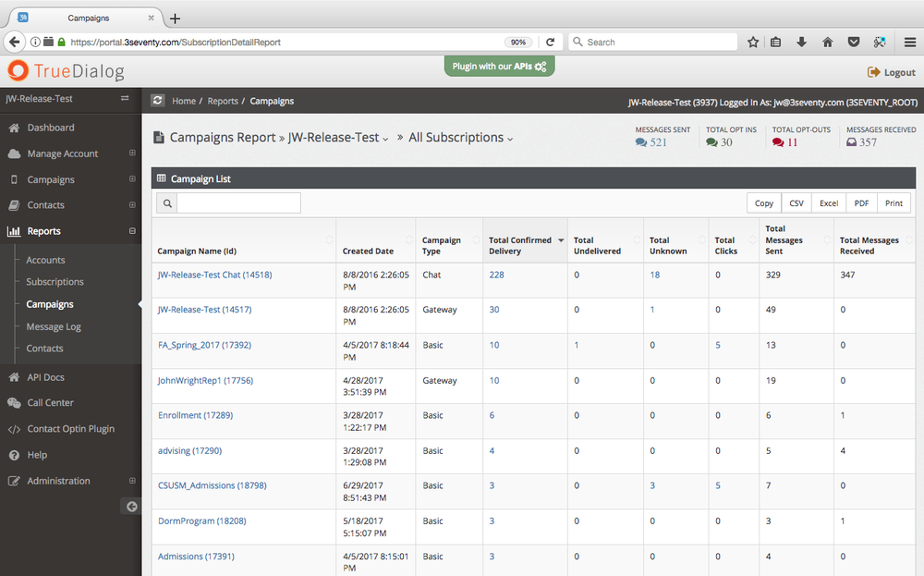Toggle the sidebar switch icon beside JW-Release-Test
This screenshot has width=924, height=576.
point(125,98)
